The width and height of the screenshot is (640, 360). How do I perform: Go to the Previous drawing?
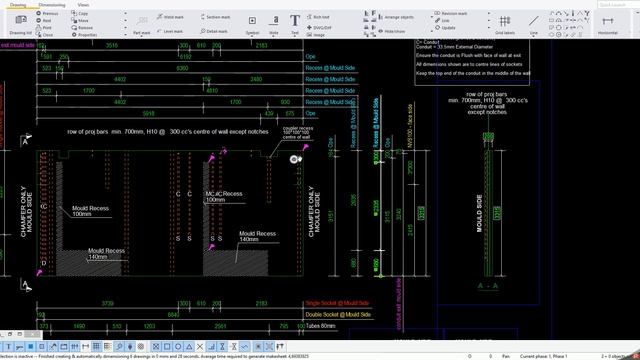[47, 13]
